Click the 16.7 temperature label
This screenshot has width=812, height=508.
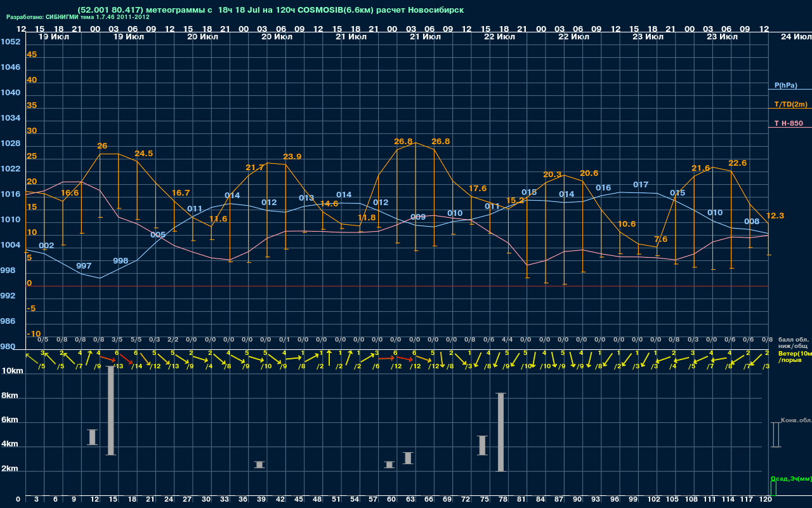[181, 193]
